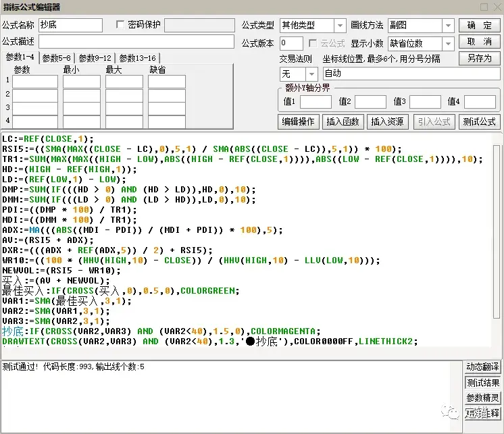Click the 值4 input field

coord(480,102)
